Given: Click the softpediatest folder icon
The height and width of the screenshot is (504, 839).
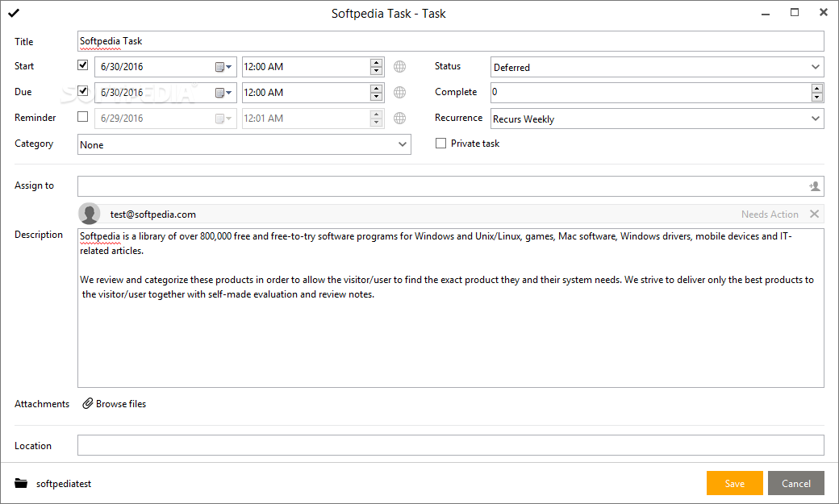Looking at the screenshot, I should pyautogui.click(x=21, y=483).
